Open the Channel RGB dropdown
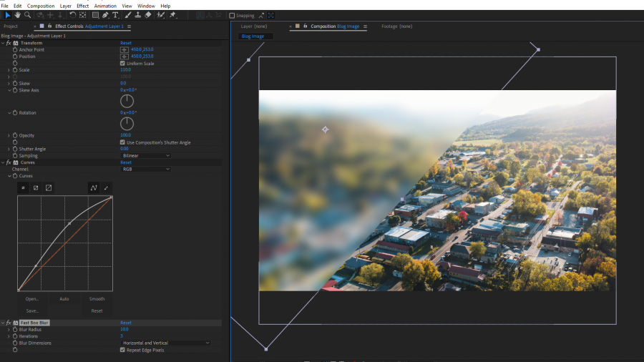The height and width of the screenshot is (362, 644). [x=146, y=169]
